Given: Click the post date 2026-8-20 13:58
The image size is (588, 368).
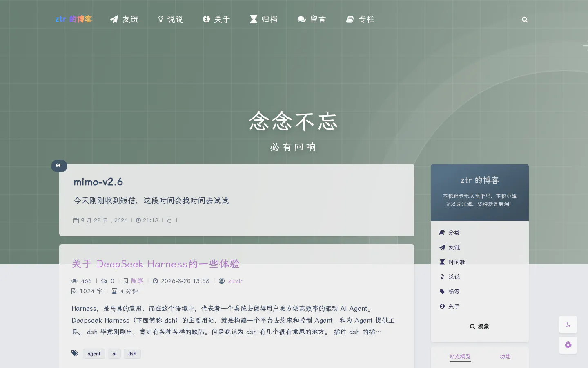Looking at the screenshot, I should (x=185, y=281).
